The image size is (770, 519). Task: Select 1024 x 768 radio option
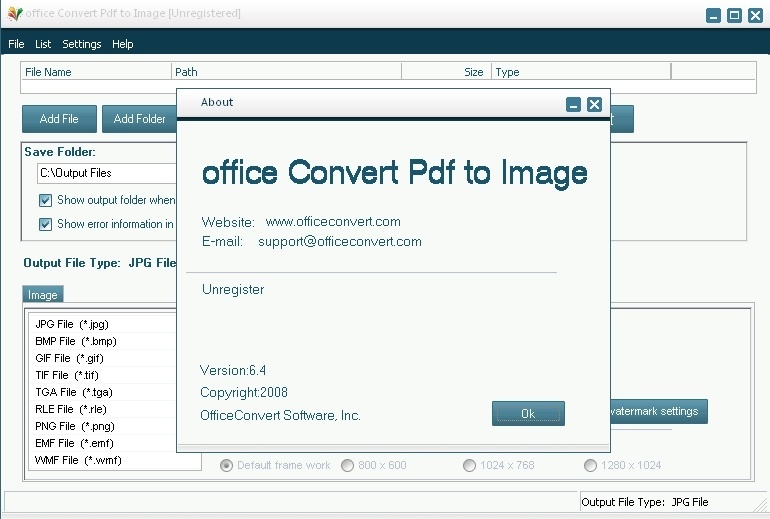[x=469, y=465]
